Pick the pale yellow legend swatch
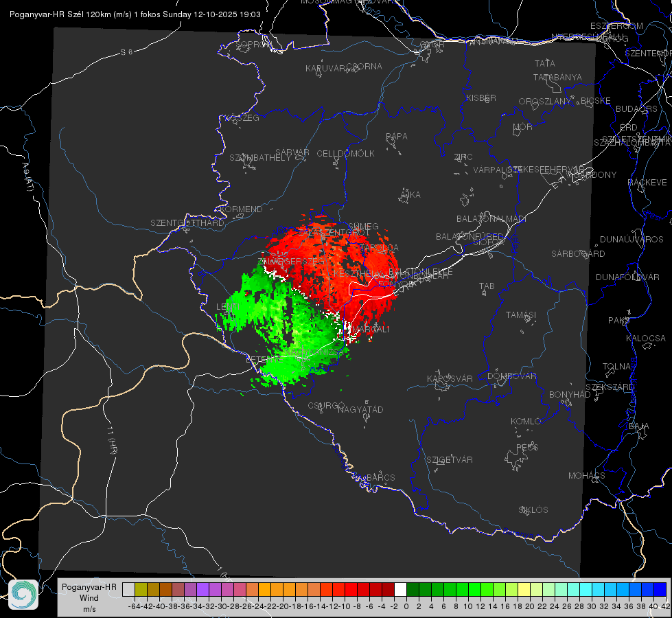This screenshot has width=672, height=618. click(524, 590)
